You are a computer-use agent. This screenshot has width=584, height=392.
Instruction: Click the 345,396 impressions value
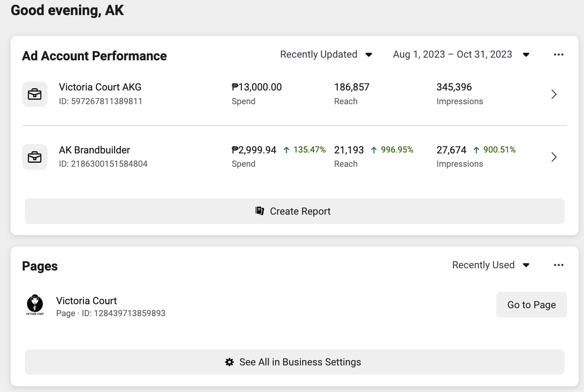coord(454,87)
